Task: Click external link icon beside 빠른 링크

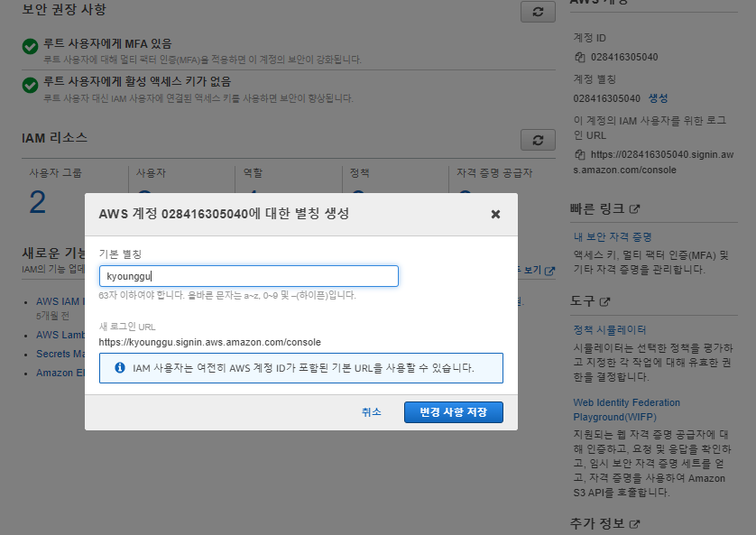Action: coord(634,209)
